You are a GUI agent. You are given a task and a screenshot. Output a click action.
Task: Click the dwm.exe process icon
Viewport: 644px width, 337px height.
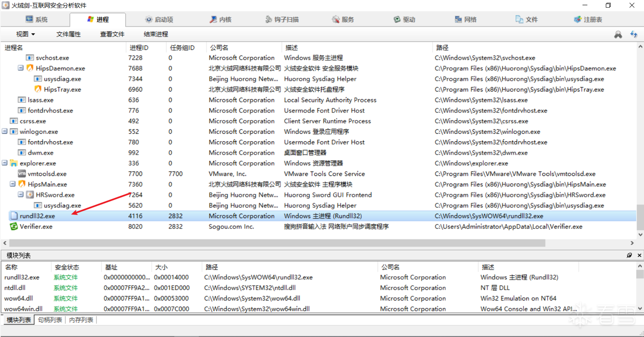coord(22,153)
